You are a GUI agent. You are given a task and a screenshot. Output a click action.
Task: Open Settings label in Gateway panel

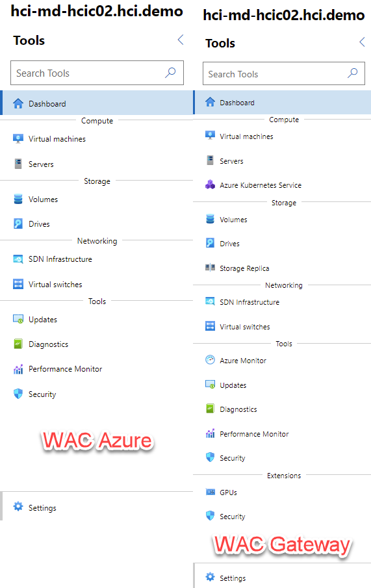tap(233, 579)
